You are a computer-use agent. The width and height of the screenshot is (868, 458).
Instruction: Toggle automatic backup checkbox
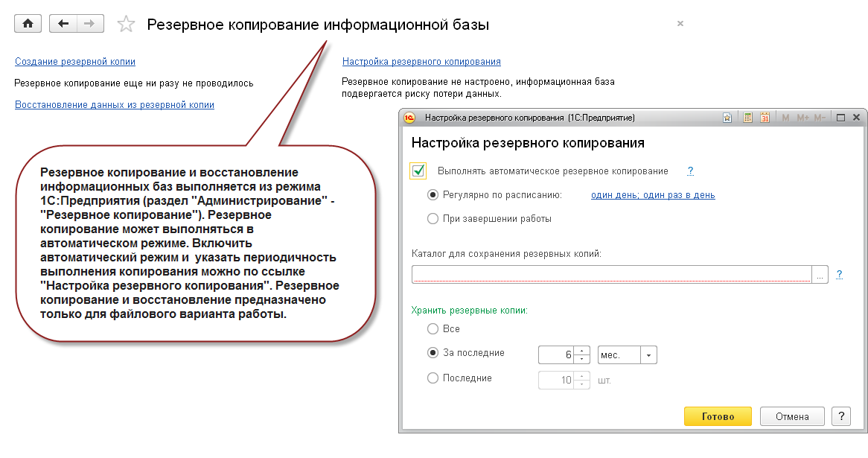[x=418, y=171]
